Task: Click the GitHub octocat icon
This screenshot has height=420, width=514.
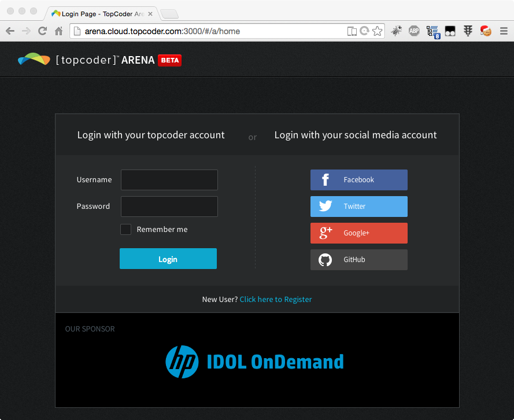Action: (326, 260)
